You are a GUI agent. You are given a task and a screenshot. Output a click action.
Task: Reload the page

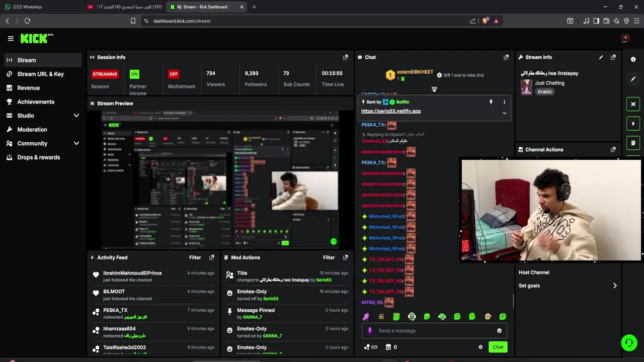click(27, 21)
